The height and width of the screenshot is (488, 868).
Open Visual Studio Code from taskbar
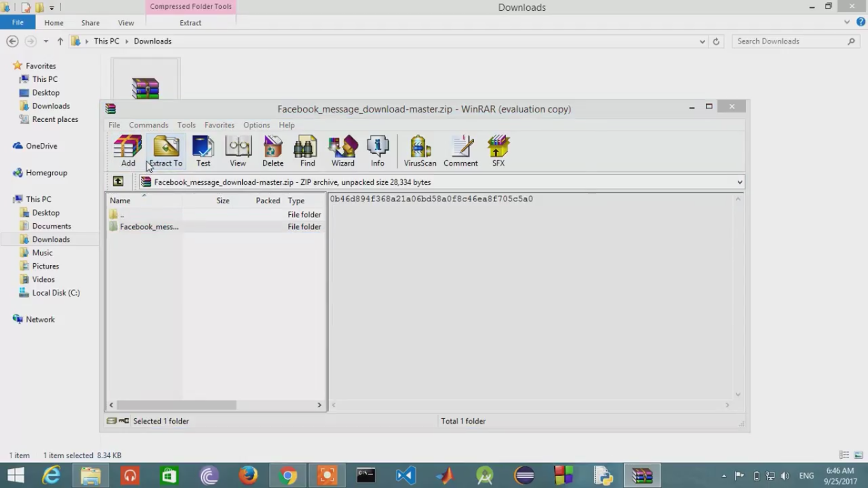click(405, 475)
